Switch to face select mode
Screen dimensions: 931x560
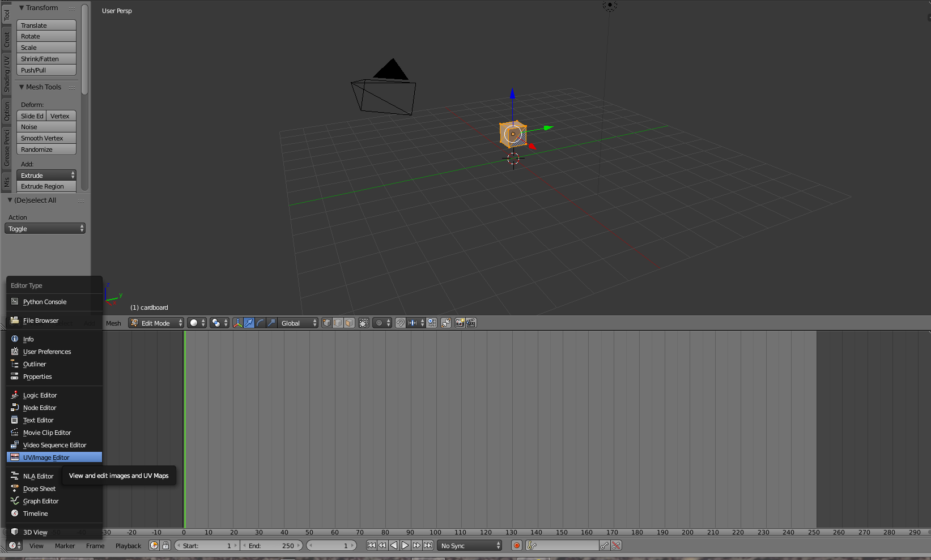tap(349, 323)
